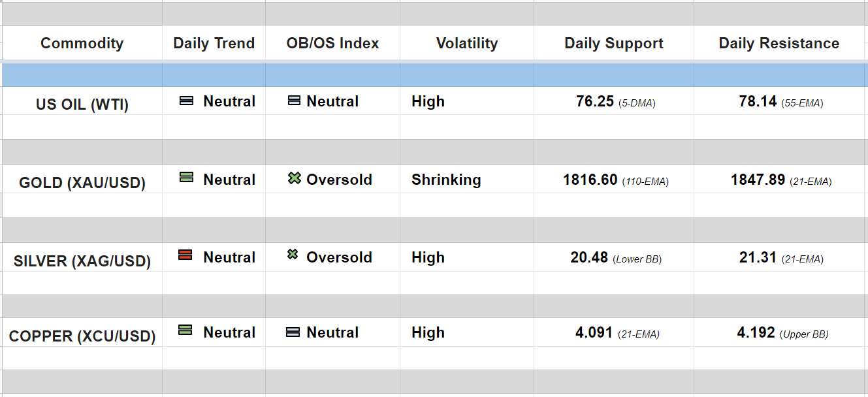The width and height of the screenshot is (868, 397).
Task: Click the red trend icon in SILVER row
Action: 185,255
